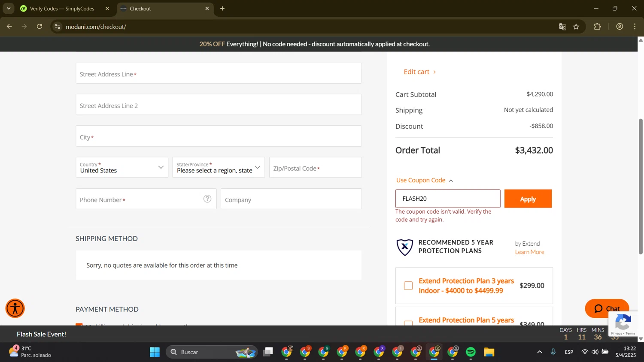644x362 pixels.
Task: Click the 20% OFF promo banner
Action: (x=314, y=44)
